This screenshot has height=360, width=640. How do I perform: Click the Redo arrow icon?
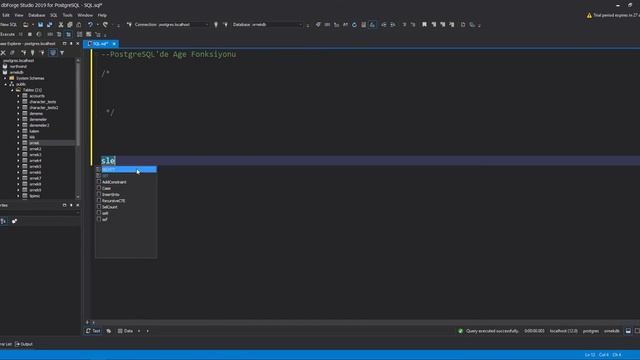pyautogui.click(x=105, y=25)
